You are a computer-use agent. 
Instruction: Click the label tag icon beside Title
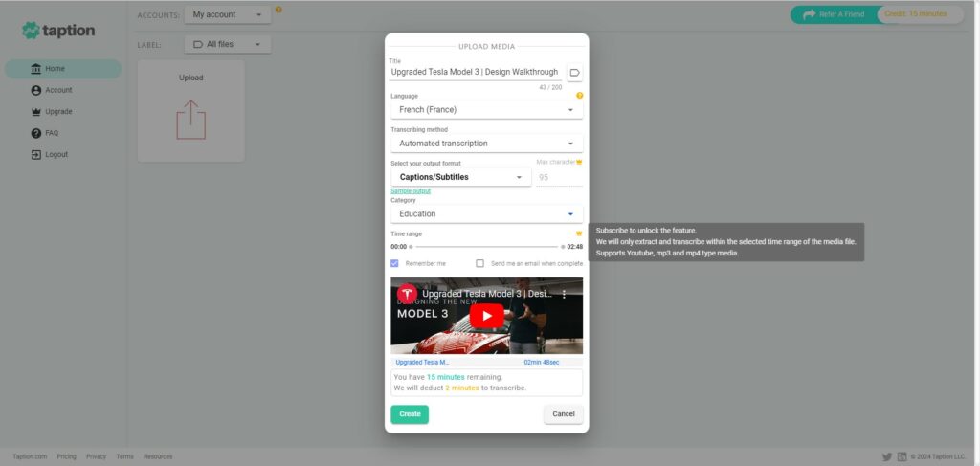pyautogui.click(x=575, y=73)
